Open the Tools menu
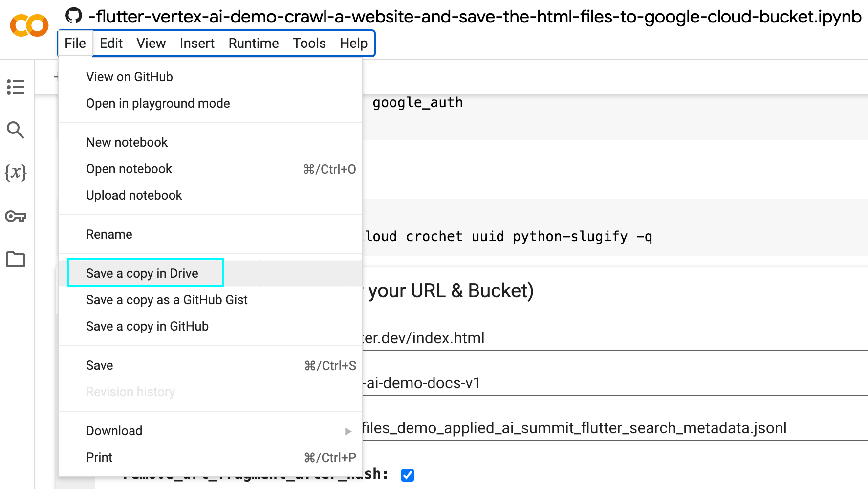This screenshot has width=868, height=489. point(309,44)
